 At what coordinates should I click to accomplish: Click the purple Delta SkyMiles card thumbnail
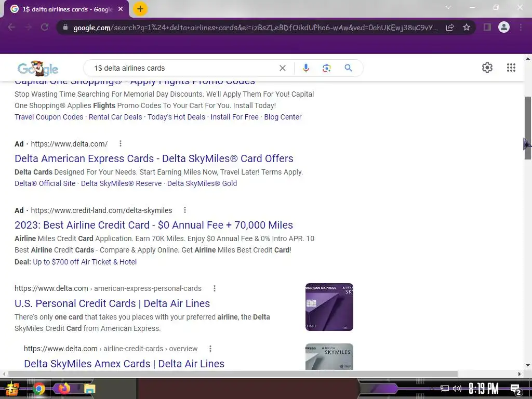click(x=329, y=307)
